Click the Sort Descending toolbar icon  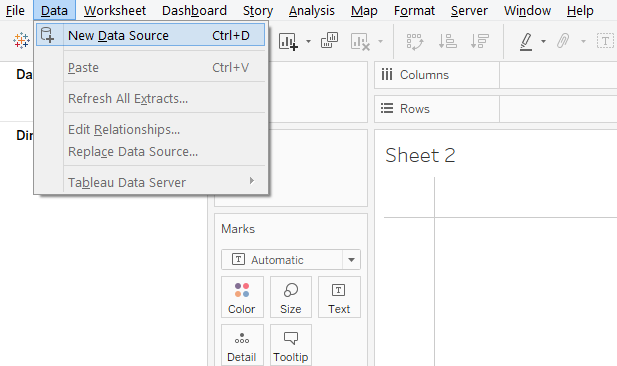click(x=480, y=41)
